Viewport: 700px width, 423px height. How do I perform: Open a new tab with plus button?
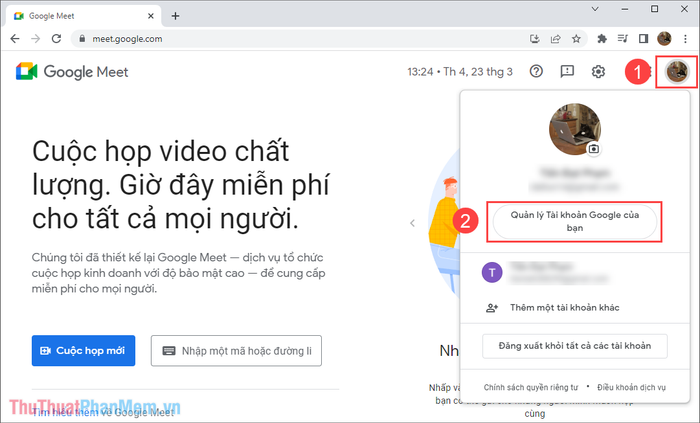(175, 16)
